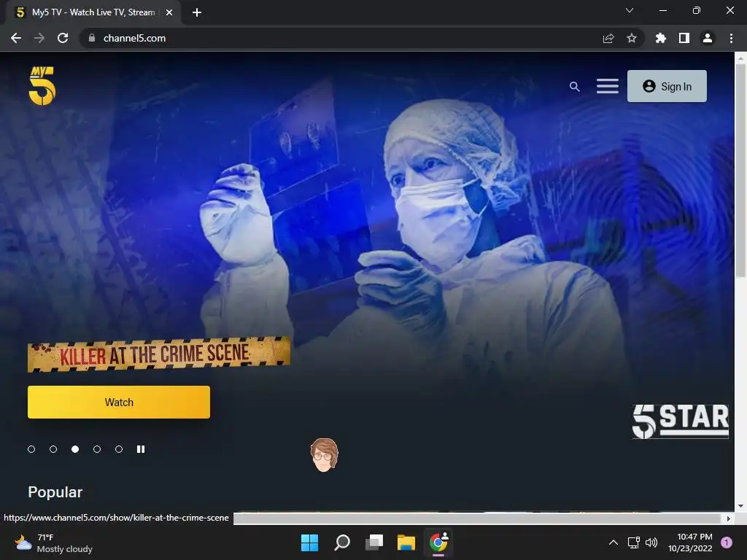Reload the channel5.com page
Screen dimensions: 747x560
click(x=63, y=38)
